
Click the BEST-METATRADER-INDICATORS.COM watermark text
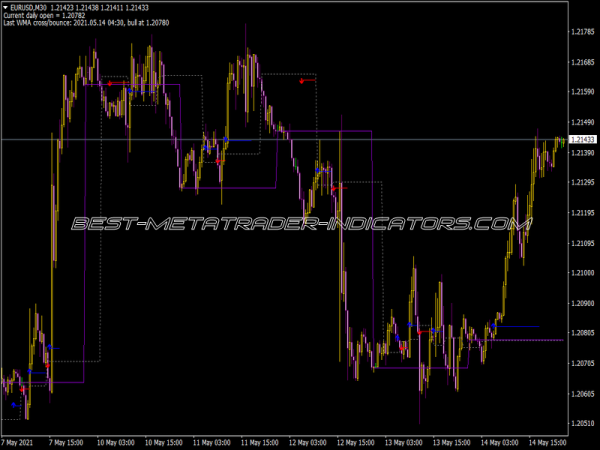click(x=300, y=223)
